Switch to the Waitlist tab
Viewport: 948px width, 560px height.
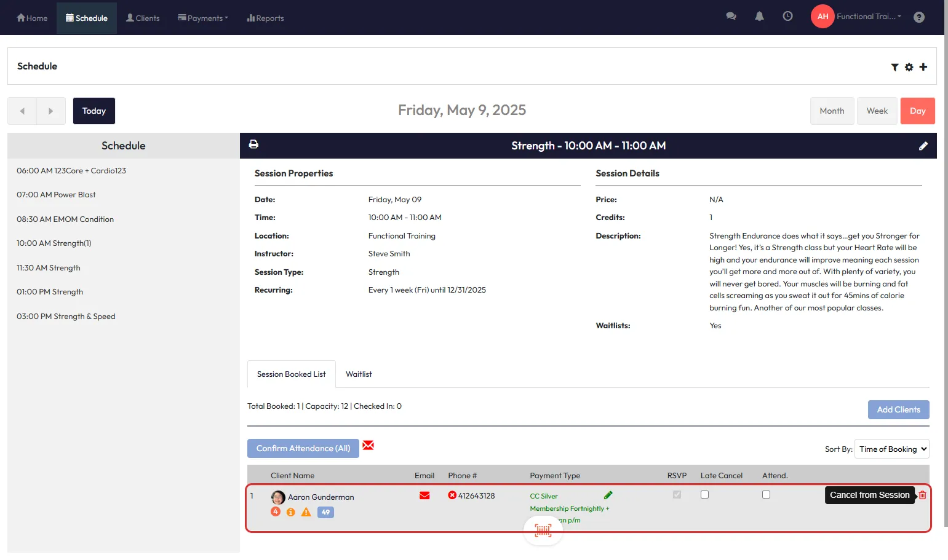coord(359,374)
